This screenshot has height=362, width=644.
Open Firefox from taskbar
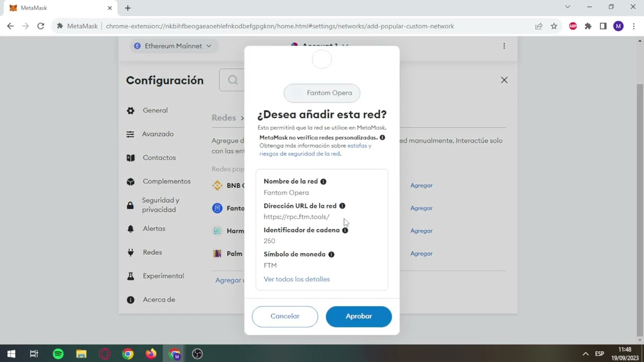point(151,354)
